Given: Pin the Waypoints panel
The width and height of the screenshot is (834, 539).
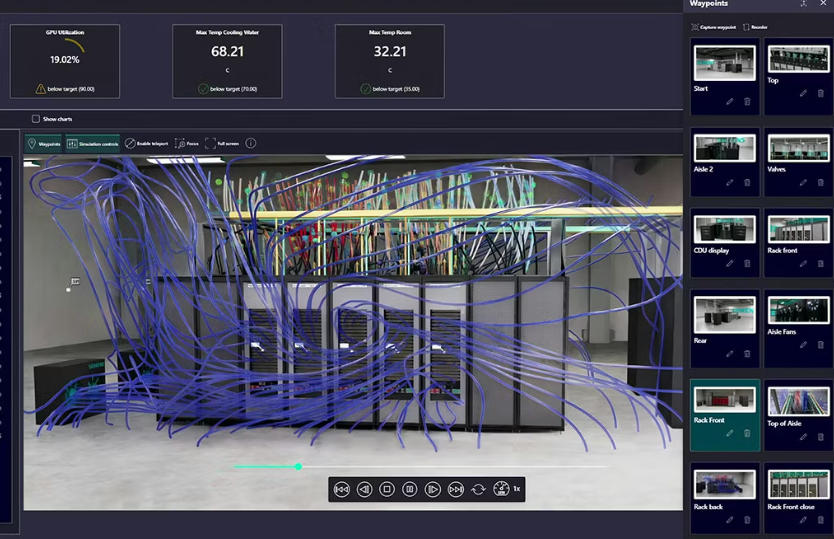Looking at the screenshot, I should 804,4.
